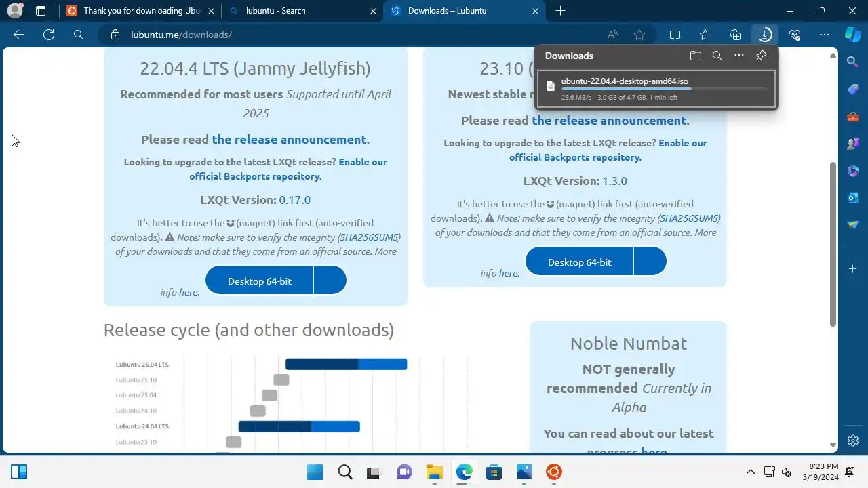Pin the Downloads panel
Screen dimensions: 868x488
pyautogui.click(x=761, y=56)
